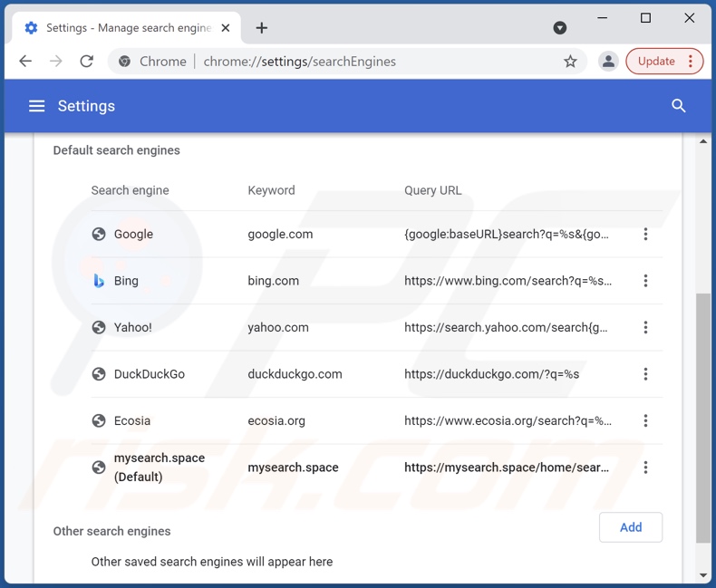Click the Google query URL
This screenshot has height=588, width=716.
pyautogui.click(x=507, y=234)
